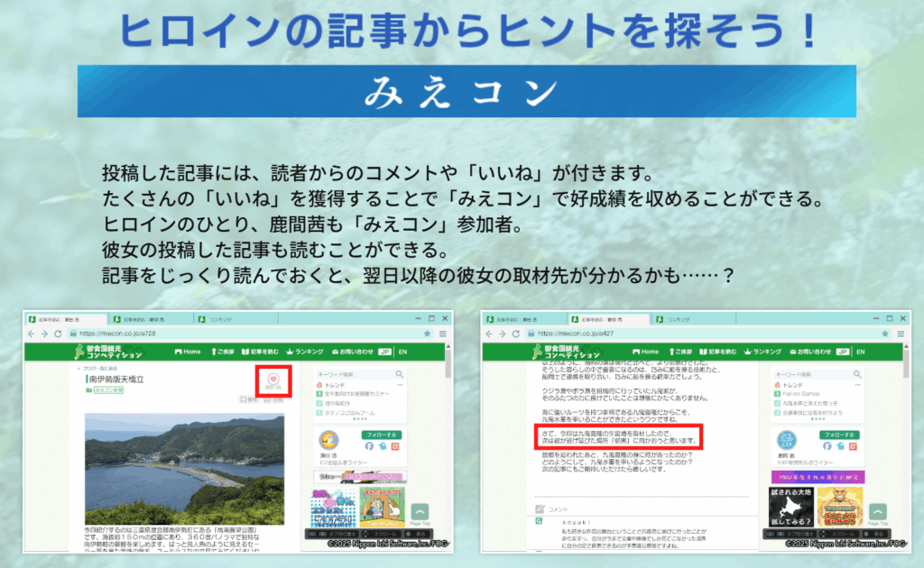Image resolution: width=924 pixels, height=568 pixels.
Task: Select first browser tab in right window
Action: click(x=524, y=319)
